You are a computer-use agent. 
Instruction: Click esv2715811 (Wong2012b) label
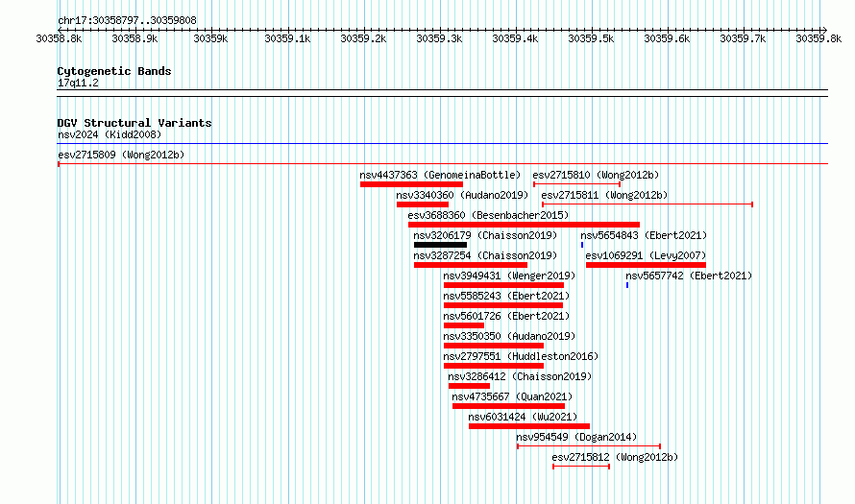coord(604,195)
